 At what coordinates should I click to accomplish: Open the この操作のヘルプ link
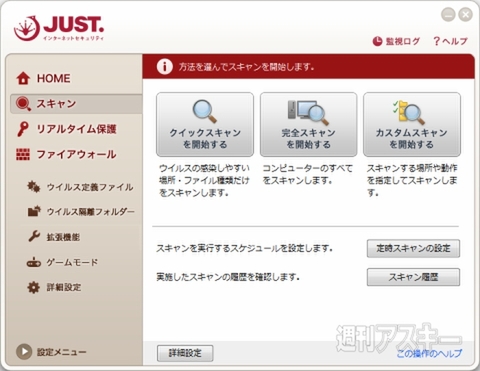[x=429, y=353]
